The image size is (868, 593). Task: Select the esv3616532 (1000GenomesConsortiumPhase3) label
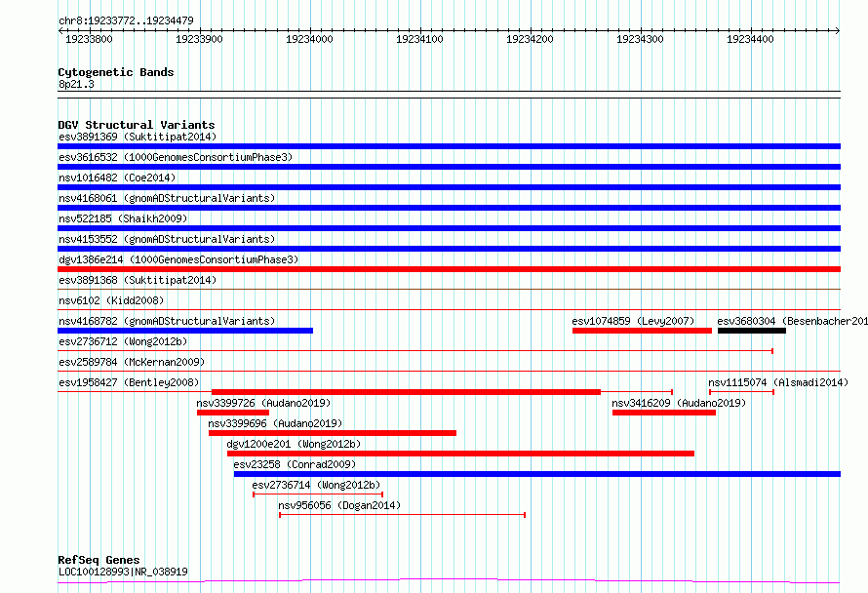[176, 157]
